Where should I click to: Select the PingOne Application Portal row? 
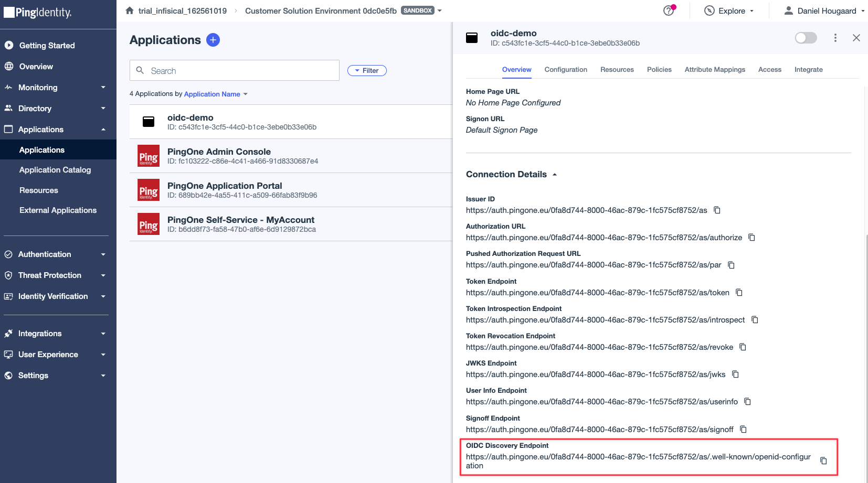(x=291, y=190)
